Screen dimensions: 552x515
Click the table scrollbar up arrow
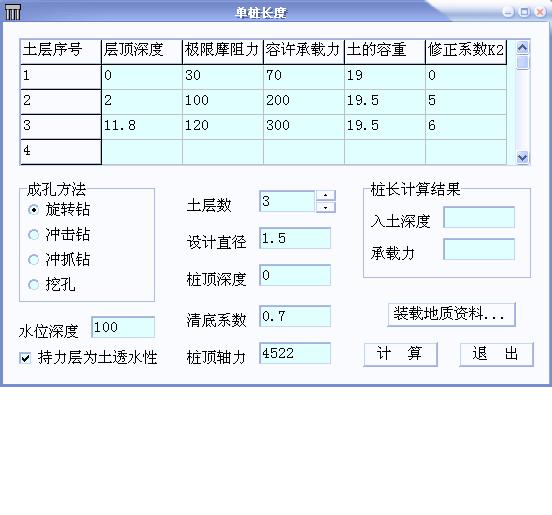522,48
